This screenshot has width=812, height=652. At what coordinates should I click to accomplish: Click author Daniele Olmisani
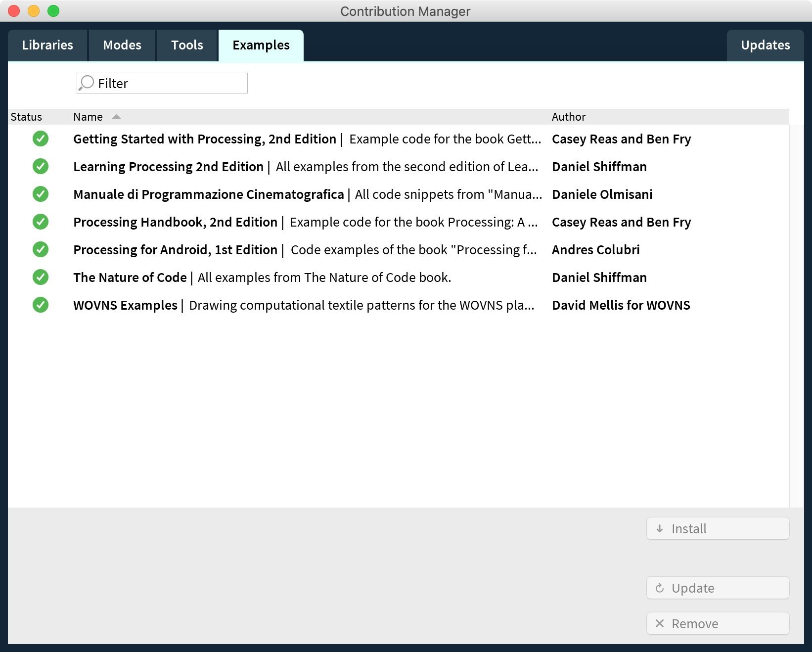602,194
